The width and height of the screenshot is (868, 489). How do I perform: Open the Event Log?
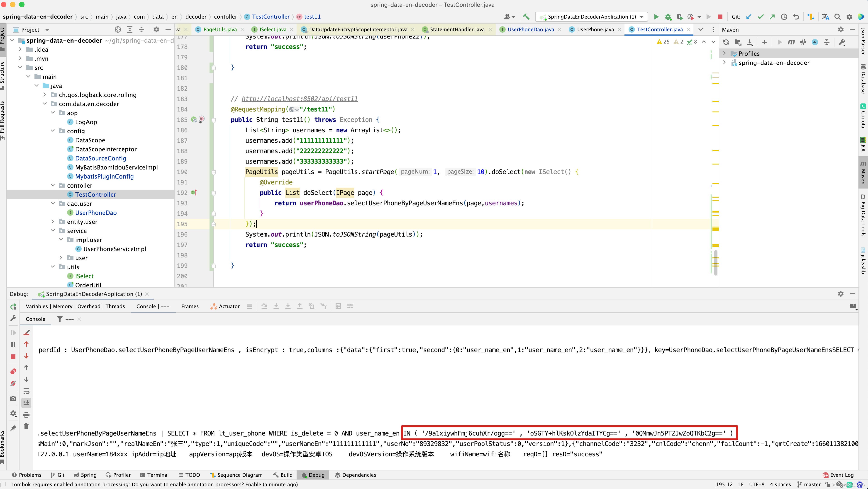click(x=838, y=475)
